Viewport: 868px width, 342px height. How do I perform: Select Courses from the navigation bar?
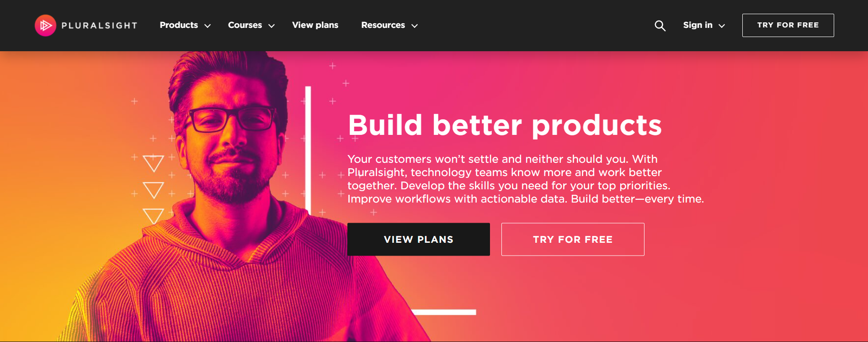tap(245, 25)
